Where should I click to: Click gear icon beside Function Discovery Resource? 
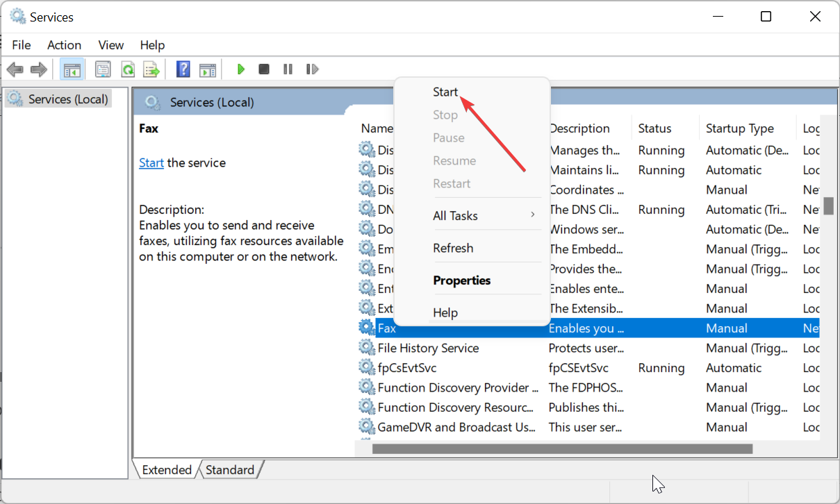366,408
